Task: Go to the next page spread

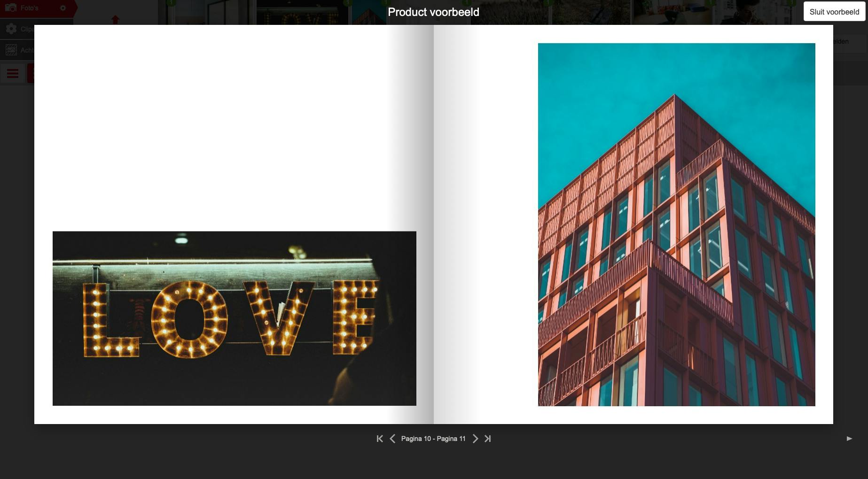Action: pos(475,439)
